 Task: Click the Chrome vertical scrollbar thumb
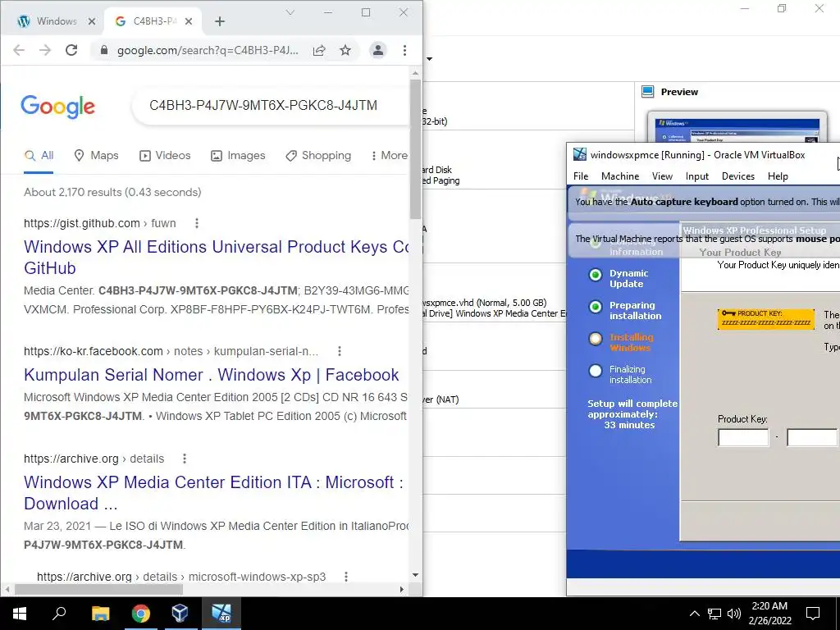click(415, 149)
